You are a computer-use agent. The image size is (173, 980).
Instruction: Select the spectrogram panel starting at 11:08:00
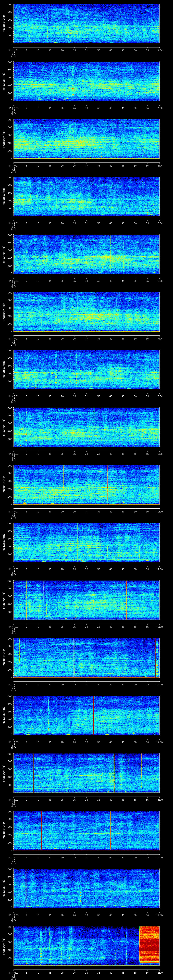tap(87, 427)
